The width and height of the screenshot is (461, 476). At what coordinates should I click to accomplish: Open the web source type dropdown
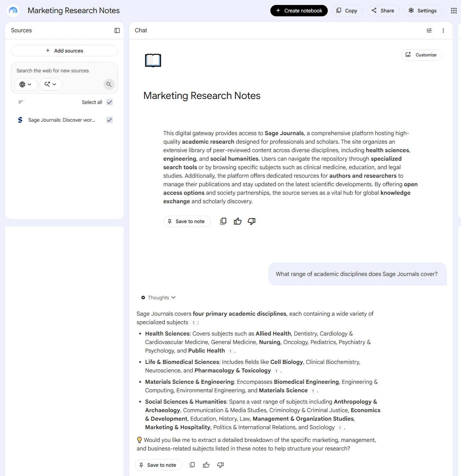pyautogui.click(x=26, y=84)
